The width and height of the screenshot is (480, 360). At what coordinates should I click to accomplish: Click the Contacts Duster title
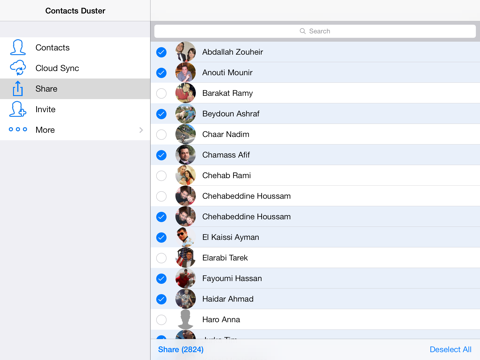click(75, 11)
